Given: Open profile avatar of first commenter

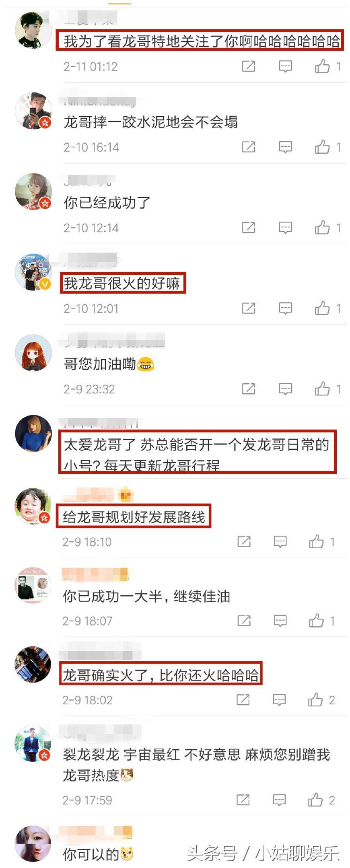Looking at the screenshot, I should coord(33,30).
